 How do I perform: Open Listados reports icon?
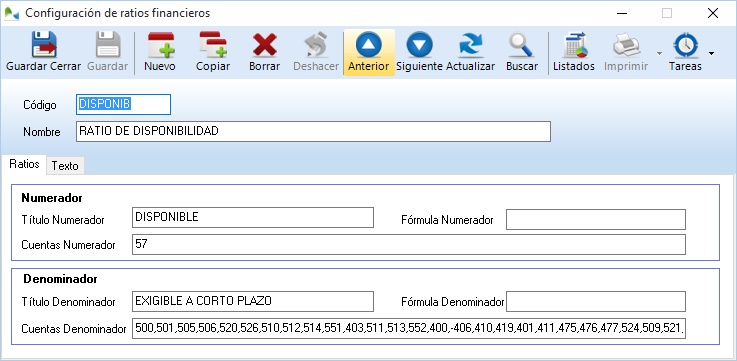pos(575,45)
